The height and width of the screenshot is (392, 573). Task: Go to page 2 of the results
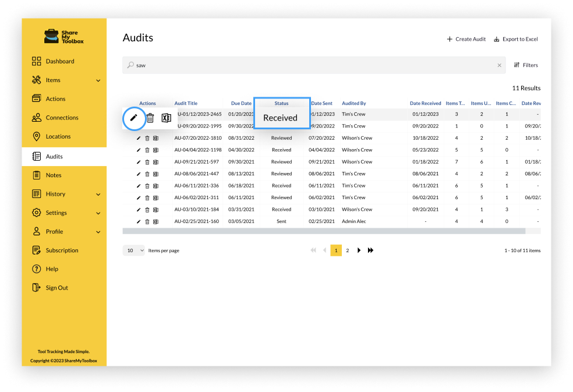[347, 250]
